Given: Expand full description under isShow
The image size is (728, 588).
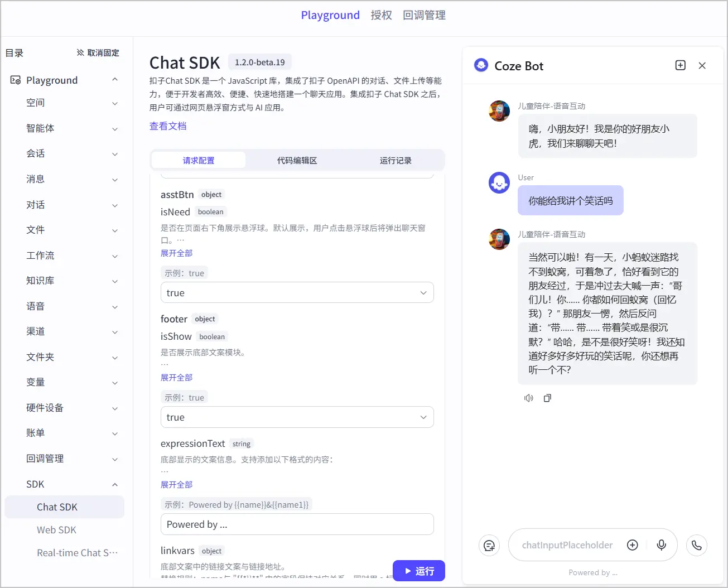Looking at the screenshot, I should [177, 377].
